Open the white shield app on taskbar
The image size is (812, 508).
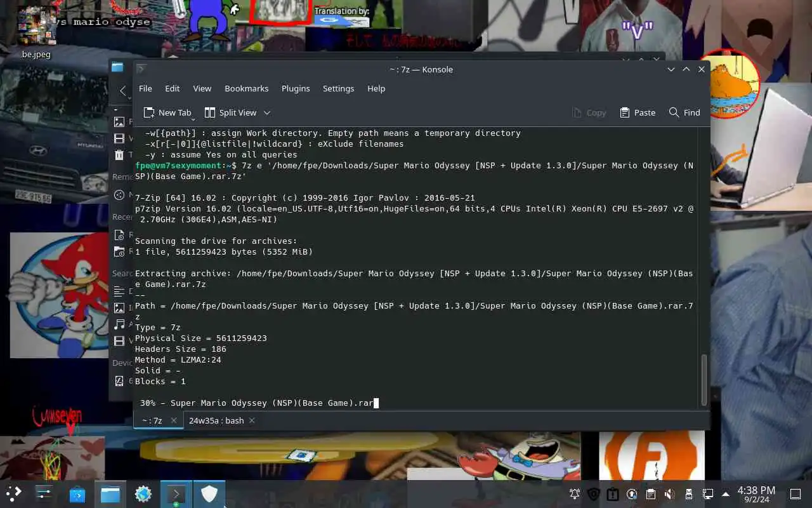(x=209, y=493)
